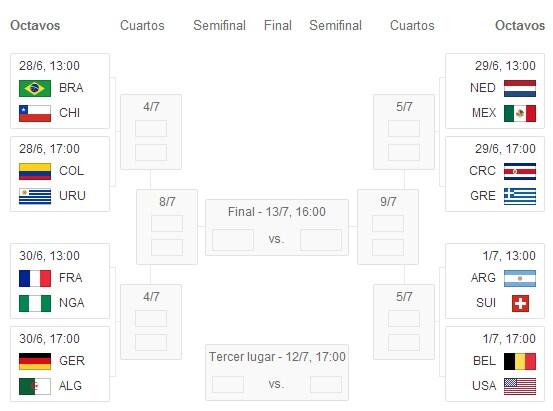The image size is (553, 411).
Task: Select the Argentina flag
Action: 520,278
